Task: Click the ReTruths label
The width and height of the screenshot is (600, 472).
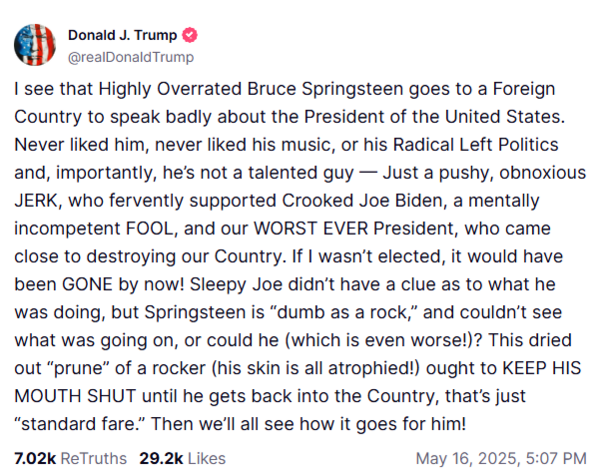Action: [x=94, y=458]
